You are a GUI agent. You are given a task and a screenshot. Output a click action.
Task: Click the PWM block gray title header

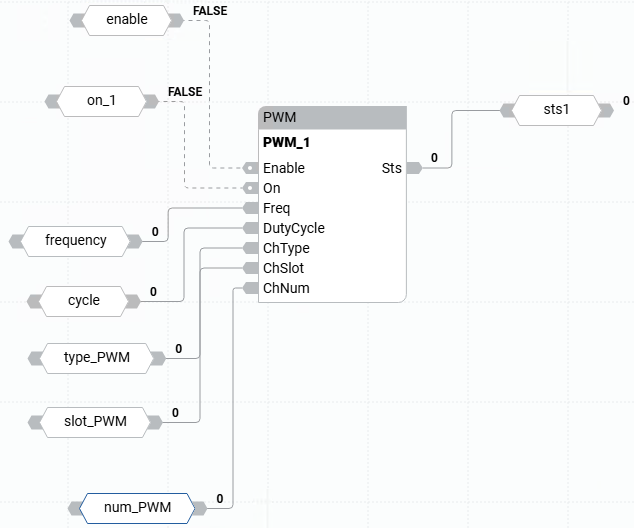332,117
